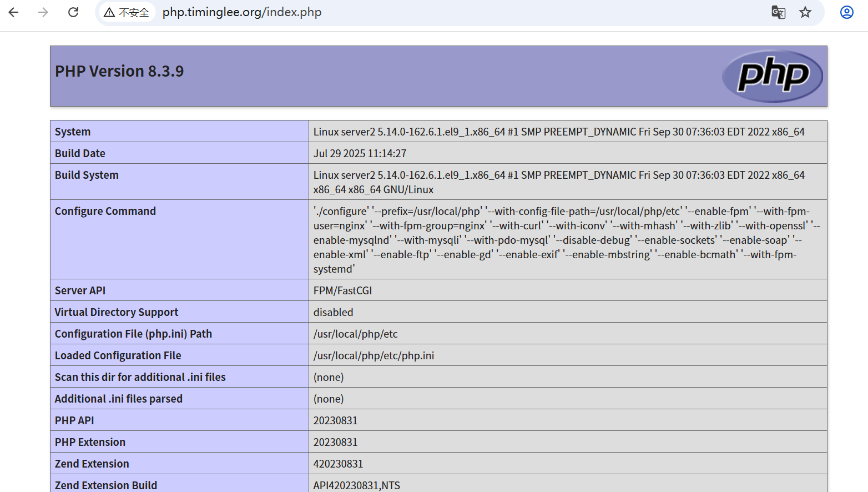Select '/usr/local/php/etc' path value
The image size is (868, 492).
point(356,334)
